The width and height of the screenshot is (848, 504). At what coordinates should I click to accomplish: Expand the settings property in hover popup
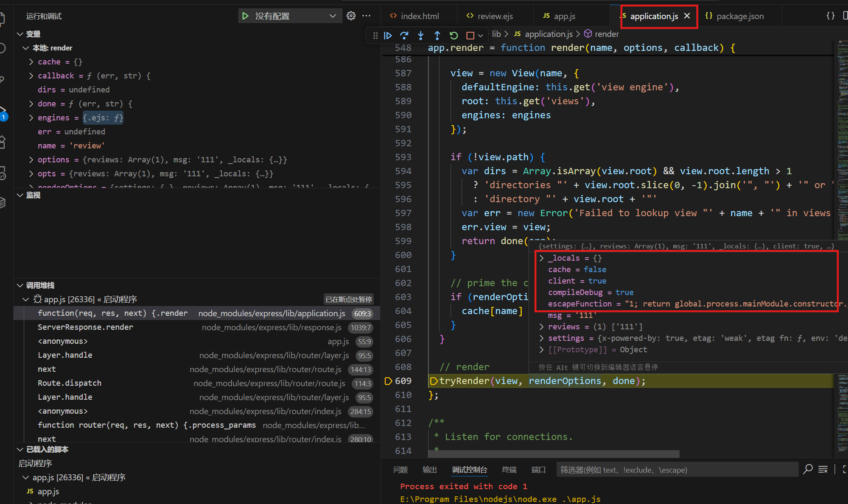click(541, 338)
